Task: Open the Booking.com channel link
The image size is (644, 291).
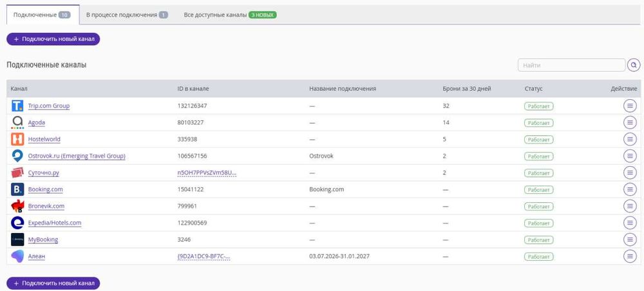Action: tap(45, 189)
